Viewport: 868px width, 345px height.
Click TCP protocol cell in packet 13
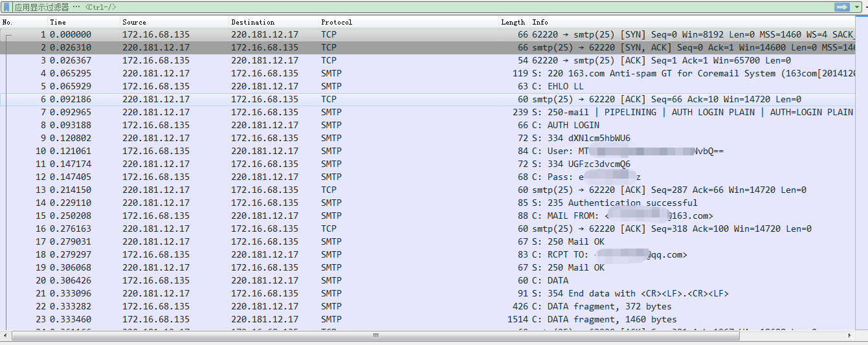tap(329, 190)
